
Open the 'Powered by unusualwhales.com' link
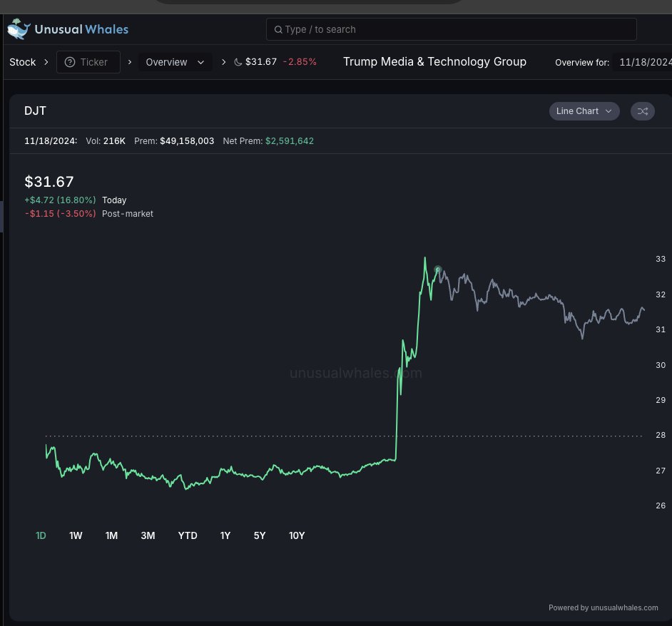pyautogui.click(x=603, y=607)
